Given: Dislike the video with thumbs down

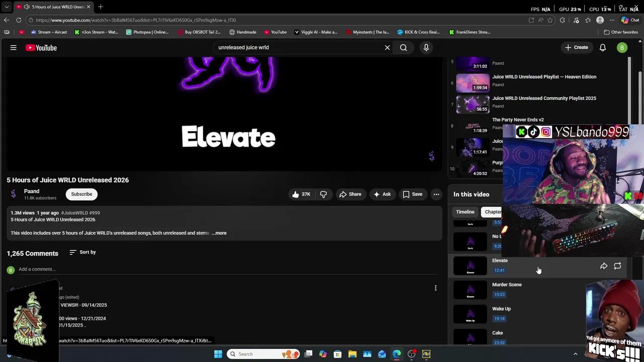Looking at the screenshot, I should click(x=324, y=194).
